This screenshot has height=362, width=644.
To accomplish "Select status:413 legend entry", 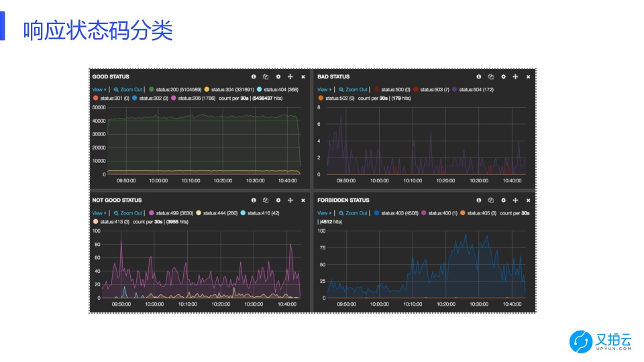I will click(111, 222).
